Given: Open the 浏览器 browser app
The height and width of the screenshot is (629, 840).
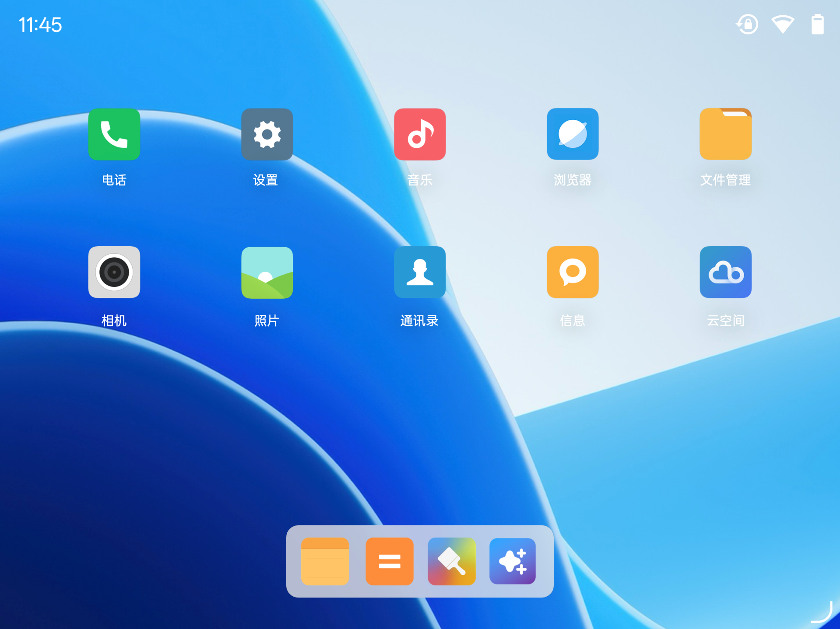Looking at the screenshot, I should pos(573,134).
